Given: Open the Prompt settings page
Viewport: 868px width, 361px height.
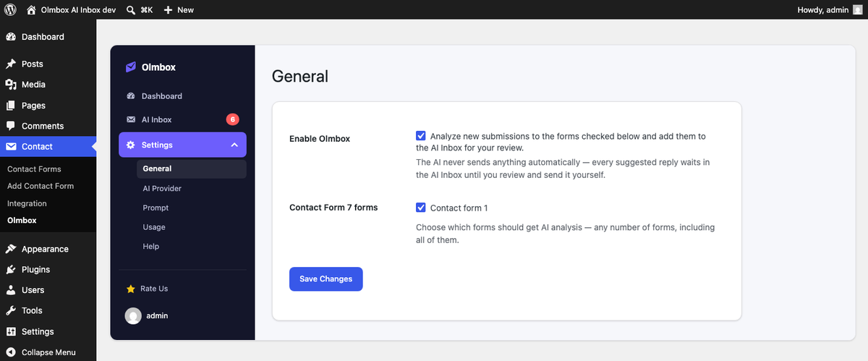Looking at the screenshot, I should click(x=156, y=208).
